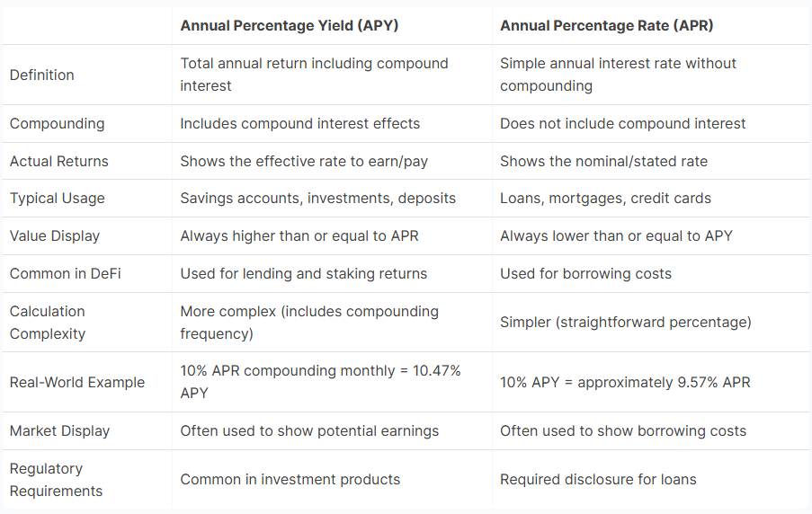Click the Annual Percentage Yield (APY) column header

289,26
